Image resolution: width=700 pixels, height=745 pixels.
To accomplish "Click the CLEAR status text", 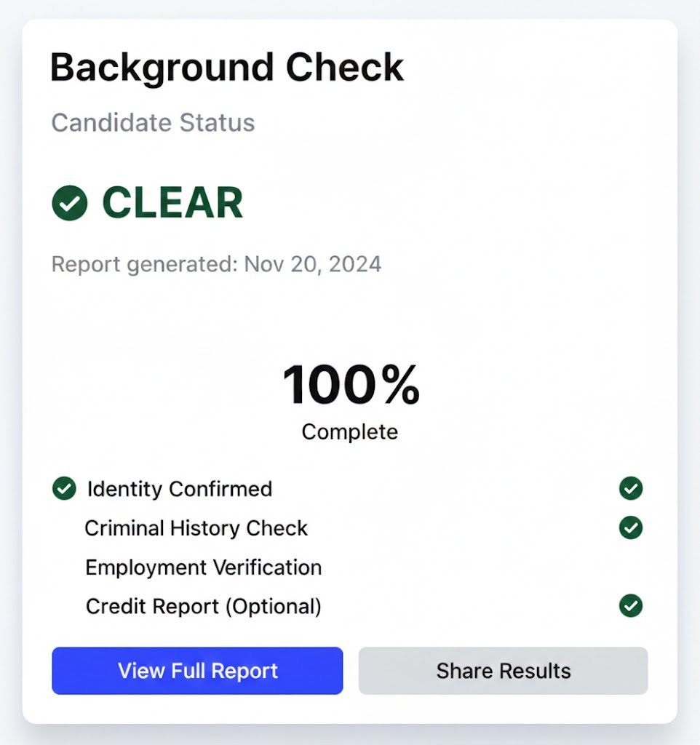I will [172, 203].
